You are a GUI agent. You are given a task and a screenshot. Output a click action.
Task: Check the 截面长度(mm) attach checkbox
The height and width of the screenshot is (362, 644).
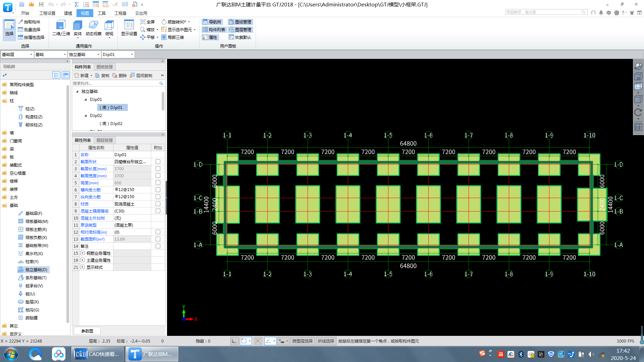click(x=158, y=169)
